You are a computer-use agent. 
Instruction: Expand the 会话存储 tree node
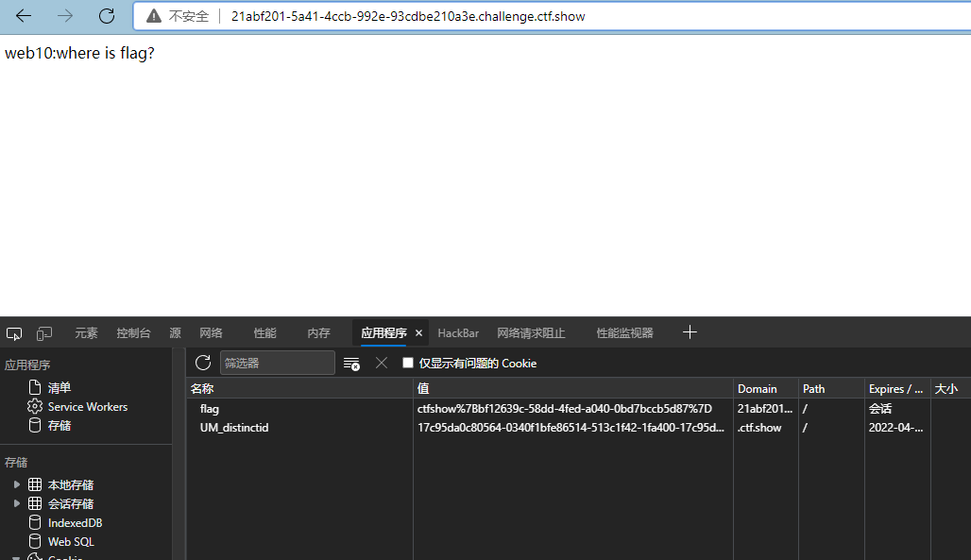17,503
